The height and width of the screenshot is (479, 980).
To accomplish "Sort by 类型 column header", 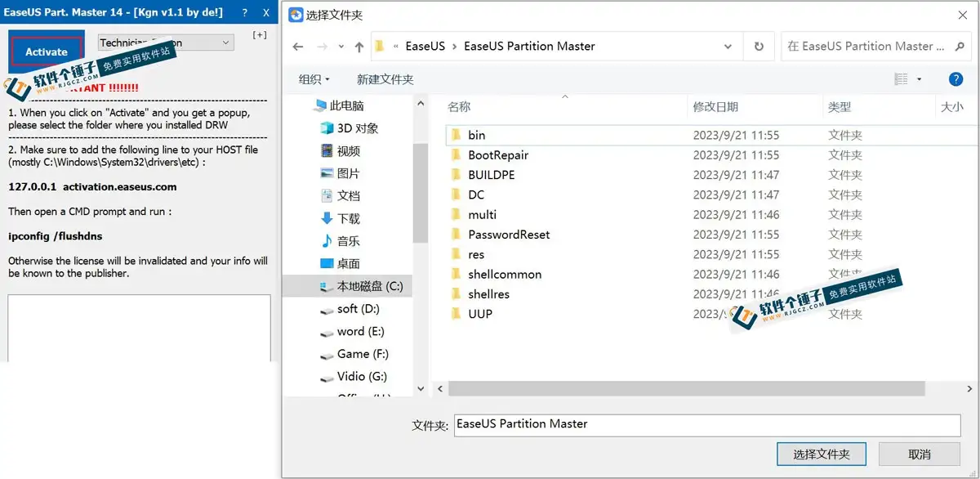I will [840, 107].
